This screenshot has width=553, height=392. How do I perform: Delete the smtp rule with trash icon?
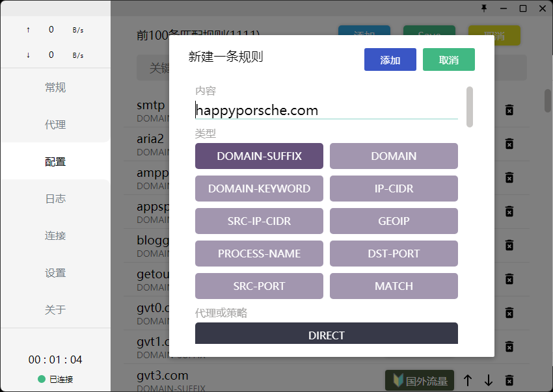click(x=509, y=110)
